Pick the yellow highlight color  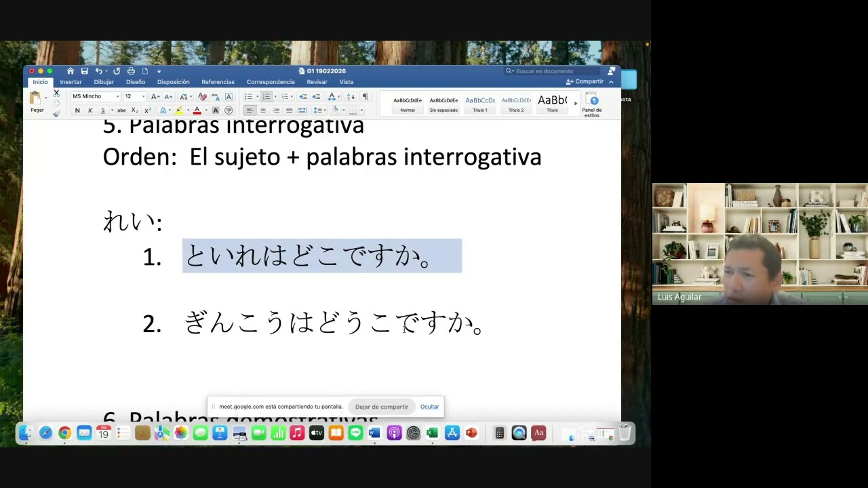[x=179, y=110]
